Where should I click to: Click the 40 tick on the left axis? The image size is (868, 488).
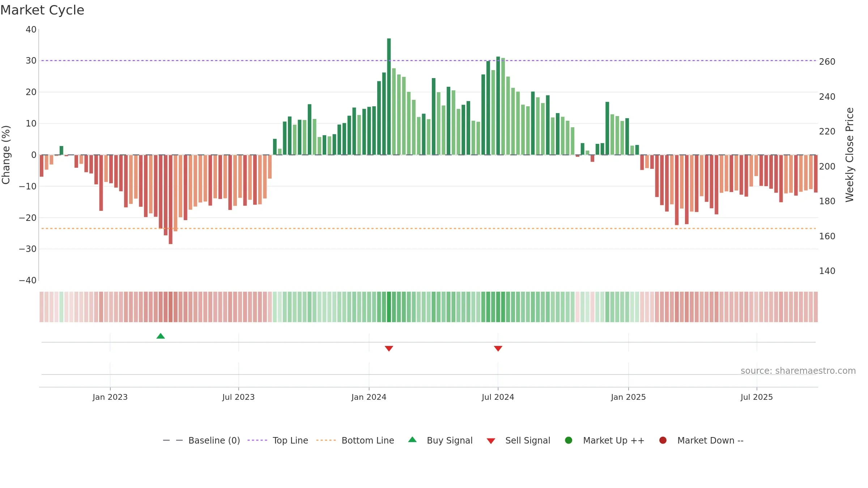click(31, 30)
